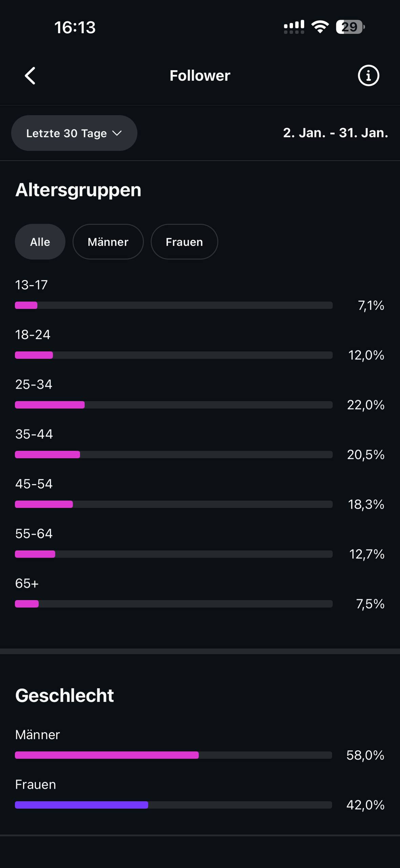
Task: Select the Alle age filter
Action: (40, 242)
